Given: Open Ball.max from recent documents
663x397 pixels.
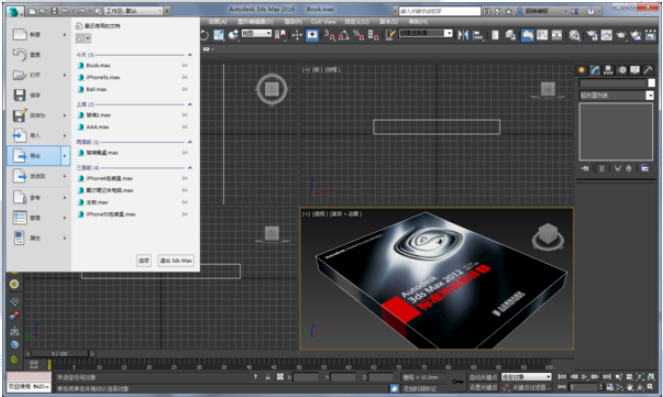Looking at the screenshot, I should 92,89.
